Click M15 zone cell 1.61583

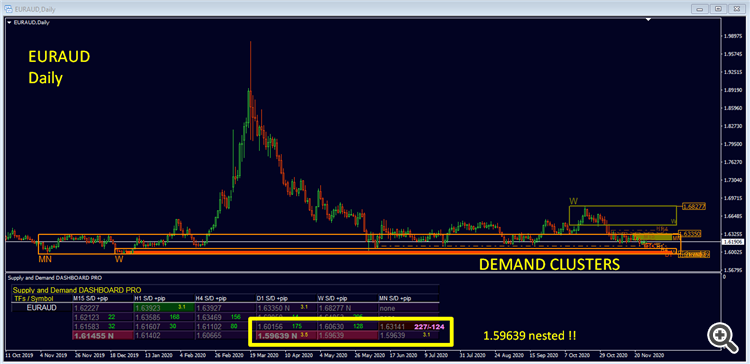click(x=102, y=326)
